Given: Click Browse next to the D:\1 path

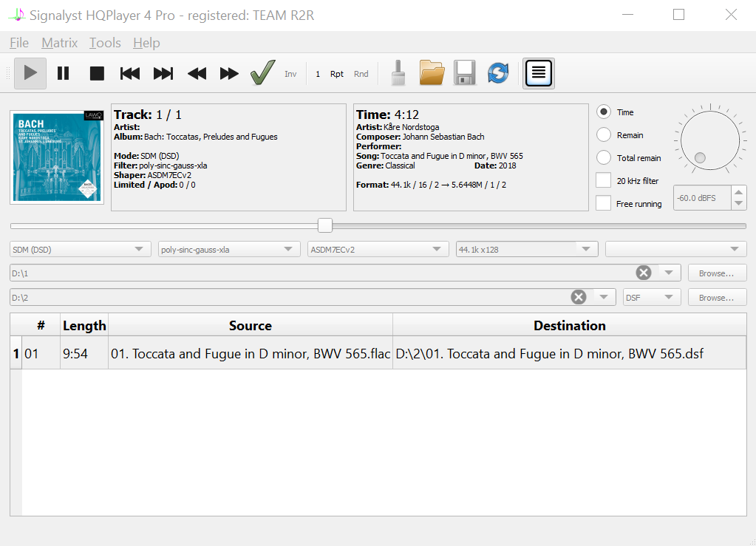Looking at the screenshot, I should pyautogui.click(x=717, y=273).
